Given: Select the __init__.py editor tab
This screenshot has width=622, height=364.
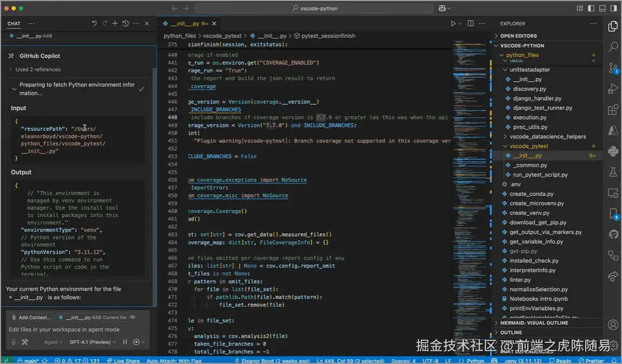Looking at the screenshot, I should [x=186, y=24].
